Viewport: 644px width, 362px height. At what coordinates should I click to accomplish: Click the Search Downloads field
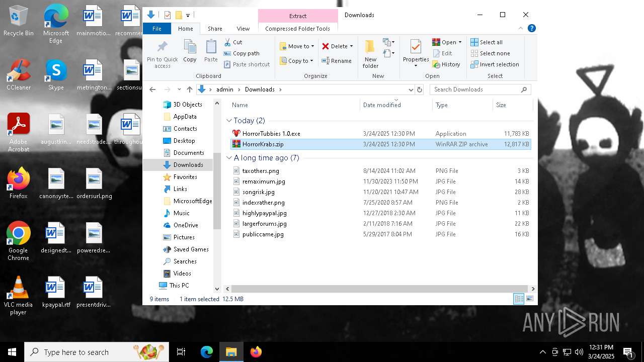(480, 89)
